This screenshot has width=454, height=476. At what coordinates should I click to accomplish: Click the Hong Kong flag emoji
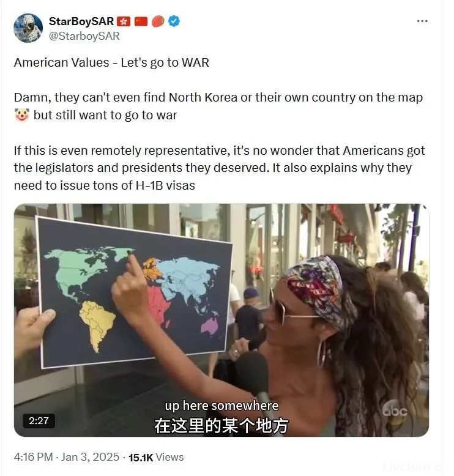(x=124, y=21)
